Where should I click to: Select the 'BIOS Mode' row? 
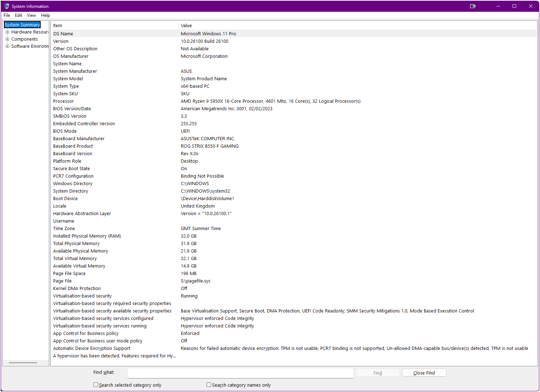click(x=294, y=131)
